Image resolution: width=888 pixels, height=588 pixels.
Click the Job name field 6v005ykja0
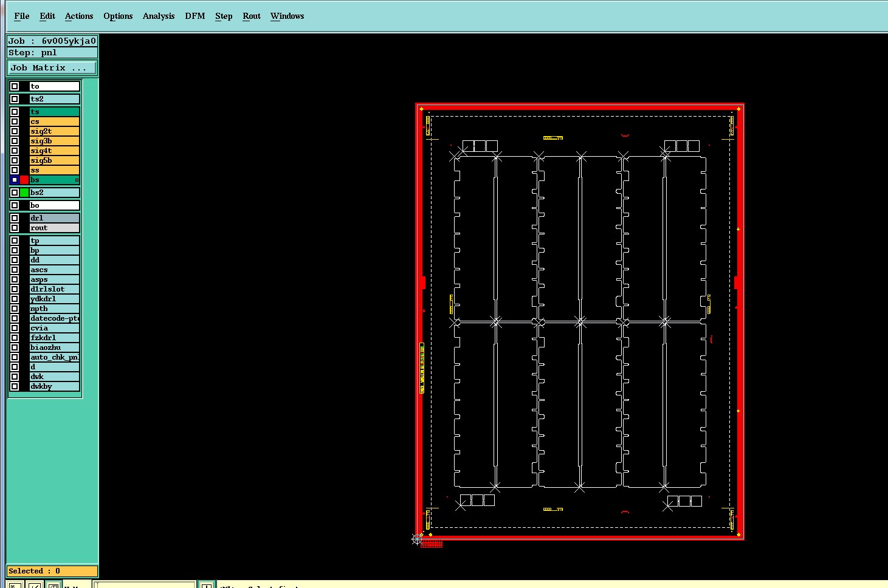point(52,41)
